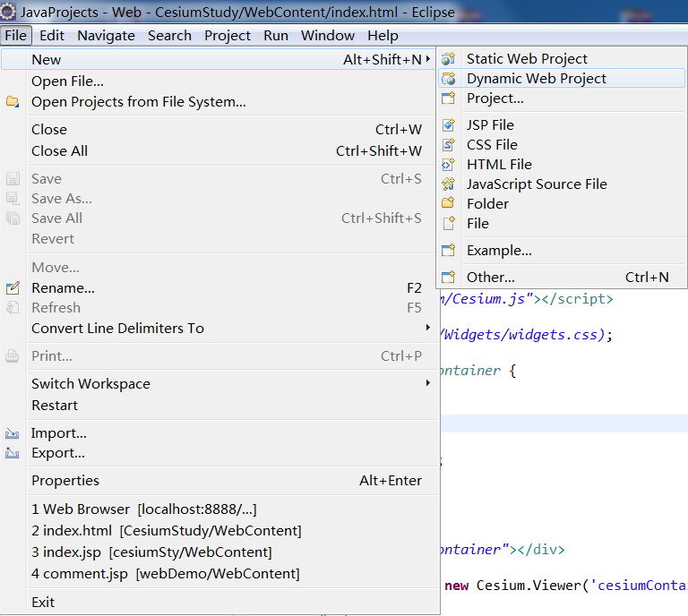Click the Print icon
The height and width of the screenshot is (616, 688).
point(13,356)
